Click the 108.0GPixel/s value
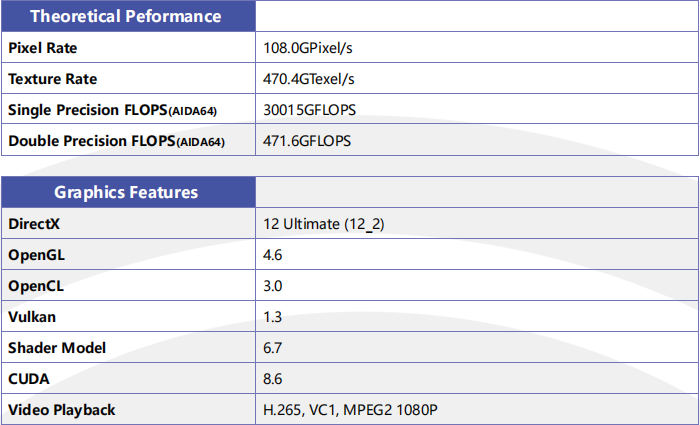This screenshot has height=425, width=700. tap(308, 48)
